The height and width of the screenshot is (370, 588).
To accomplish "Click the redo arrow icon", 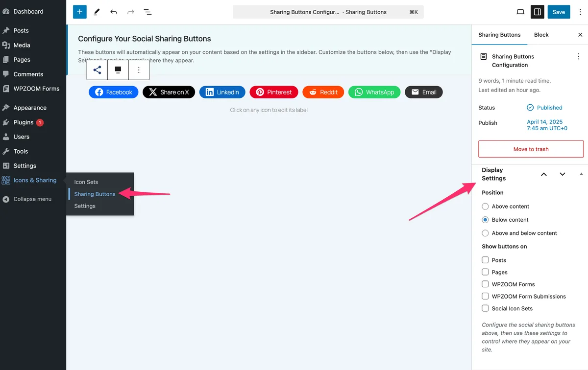I will click(x=131, y=12).
